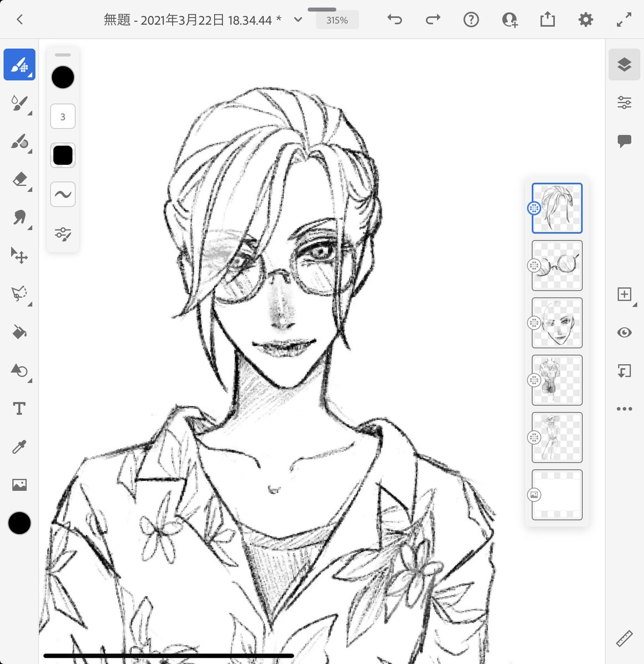Viewport: 644px width, 664px height.
Task: Toggle the layers panel button
Action: click(x=624, y=65)
